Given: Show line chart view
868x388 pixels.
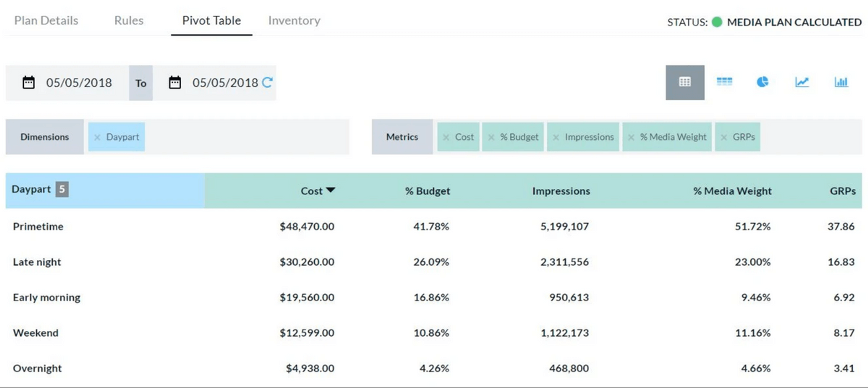Looking at the screenshot, I should [802, 82].
